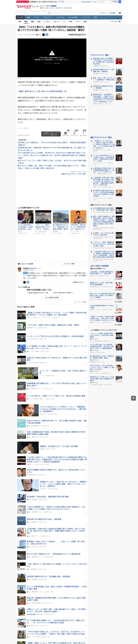Click the ログイン link
The image size is (138, 644).
pyautogui.click(x=42, y=8)
